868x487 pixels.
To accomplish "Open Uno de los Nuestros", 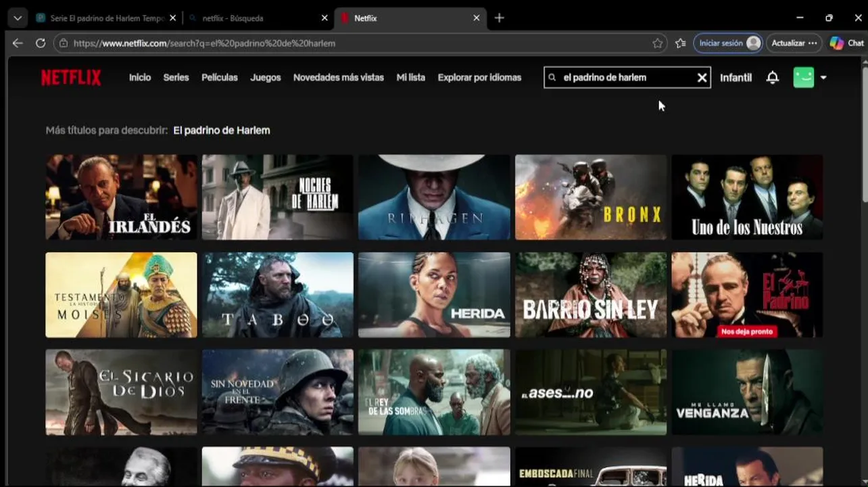I will [x=747, y=197].
